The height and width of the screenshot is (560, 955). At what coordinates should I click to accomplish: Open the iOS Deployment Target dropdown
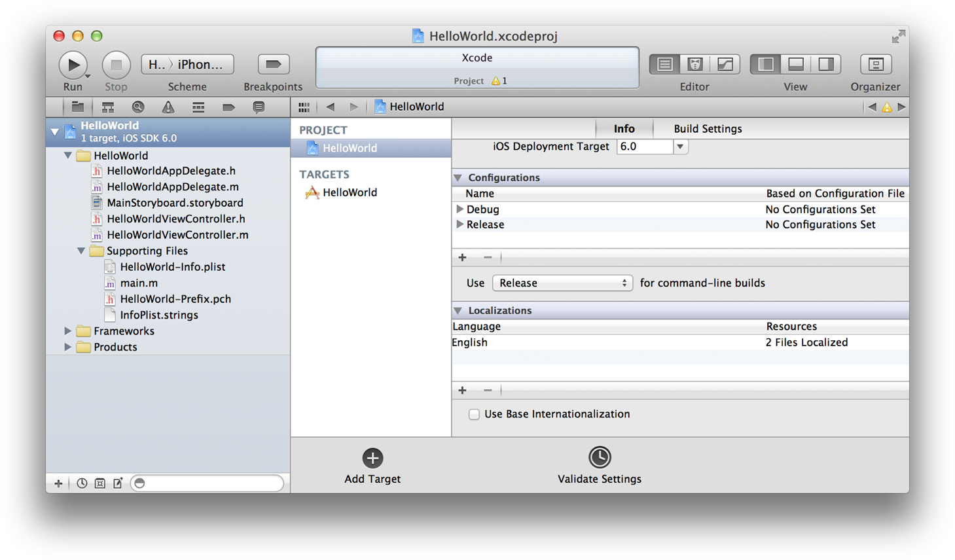click(x=680, y=147)
